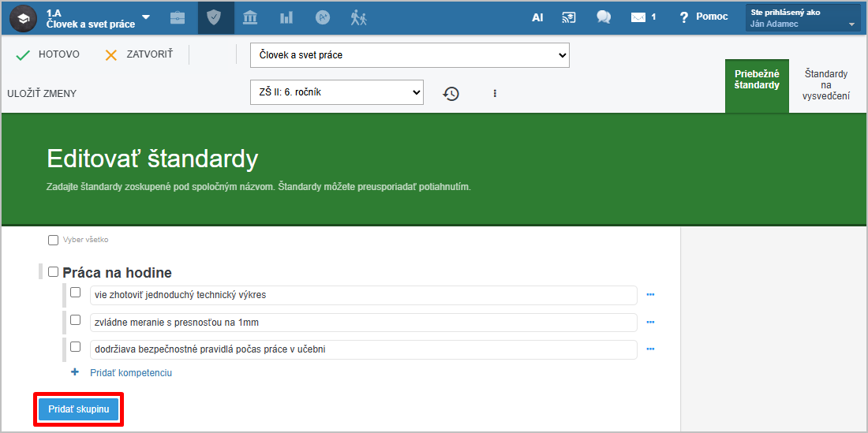Click the chat bubbles icon

[604, 17]
